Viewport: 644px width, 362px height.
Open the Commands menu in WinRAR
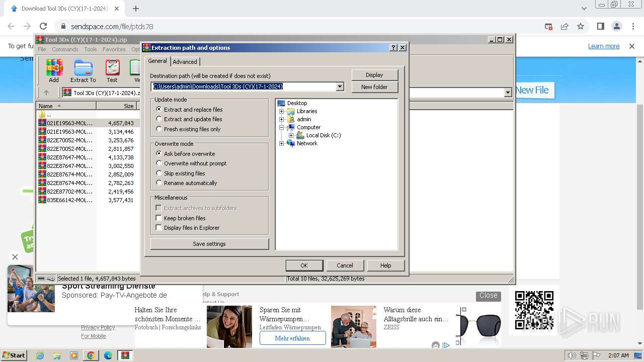click(65, 49)
